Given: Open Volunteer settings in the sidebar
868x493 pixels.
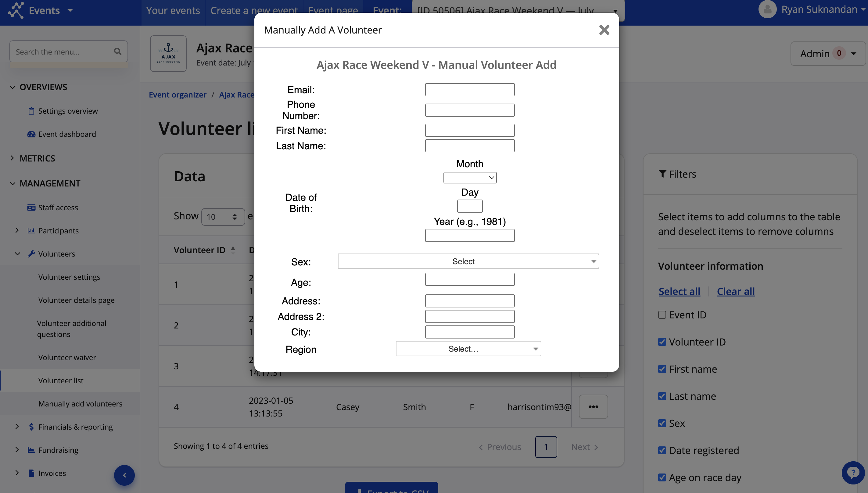Looking at the screenshot, I should (x=69, y=277).
